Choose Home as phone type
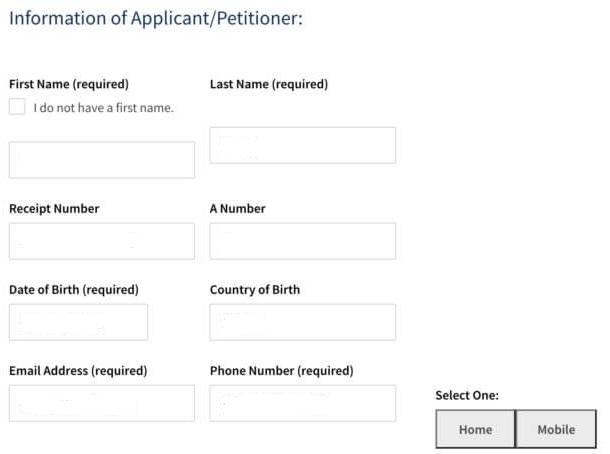The height and width of the screenshot is (454, 610). [x=475, y=429]
